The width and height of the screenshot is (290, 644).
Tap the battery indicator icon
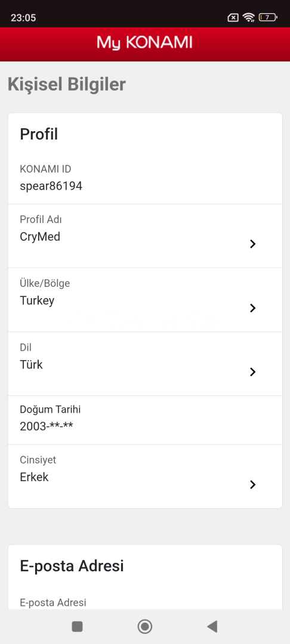point(269,17)
